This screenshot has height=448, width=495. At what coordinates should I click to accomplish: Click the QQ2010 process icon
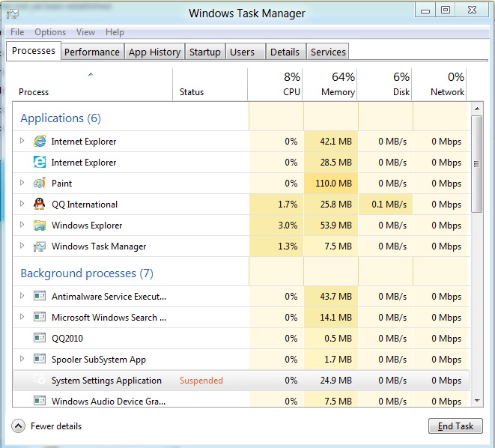pyautogui.click(x=40, y=338)
